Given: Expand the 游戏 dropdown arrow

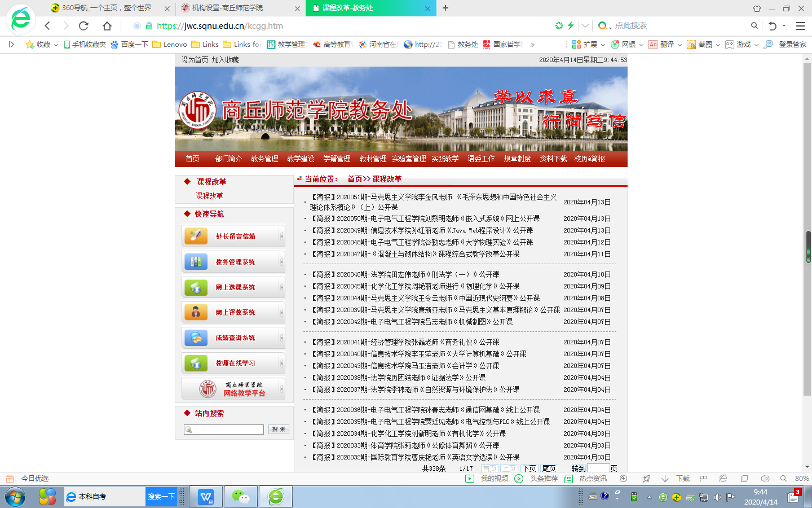Looking at the screenshot, I should [x=756, y=45].
